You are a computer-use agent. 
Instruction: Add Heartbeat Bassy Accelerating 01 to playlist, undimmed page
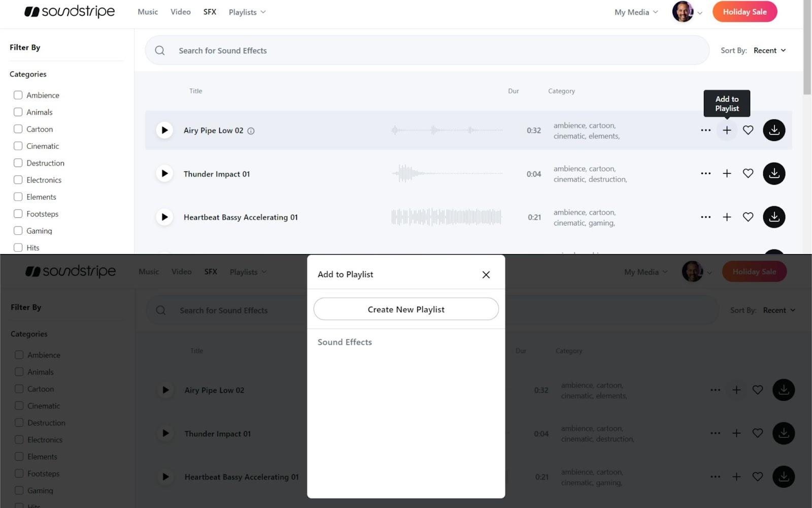coord(727,217)
